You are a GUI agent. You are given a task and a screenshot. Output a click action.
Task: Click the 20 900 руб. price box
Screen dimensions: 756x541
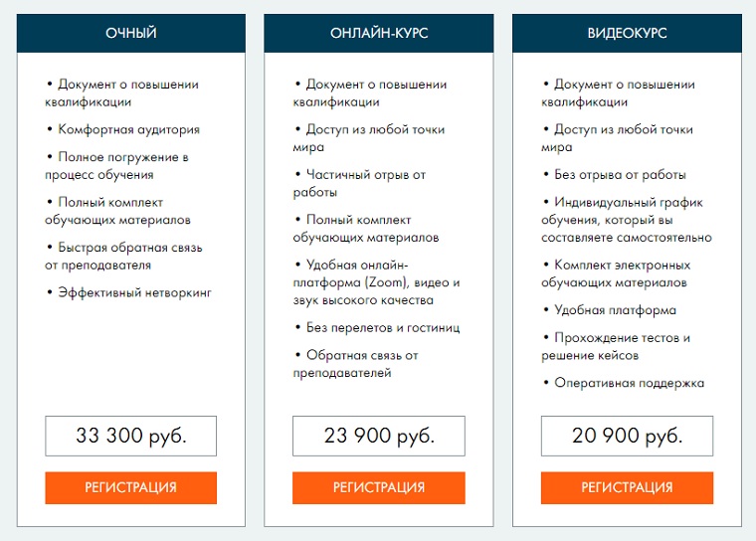point(627,436)
